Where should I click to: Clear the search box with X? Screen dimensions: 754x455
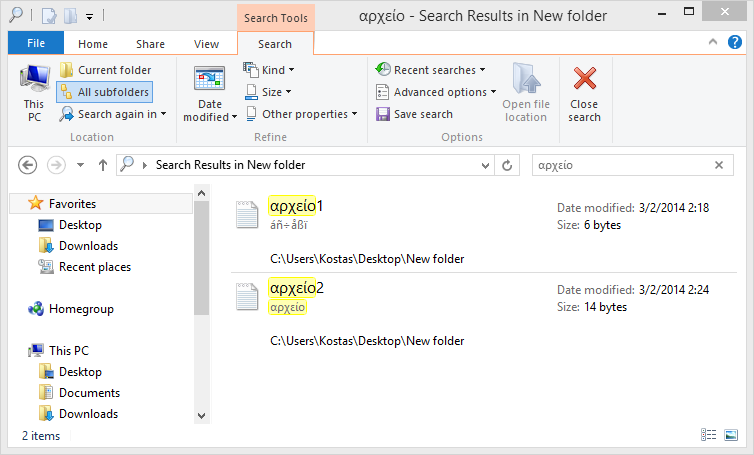(x=719, y=165)
